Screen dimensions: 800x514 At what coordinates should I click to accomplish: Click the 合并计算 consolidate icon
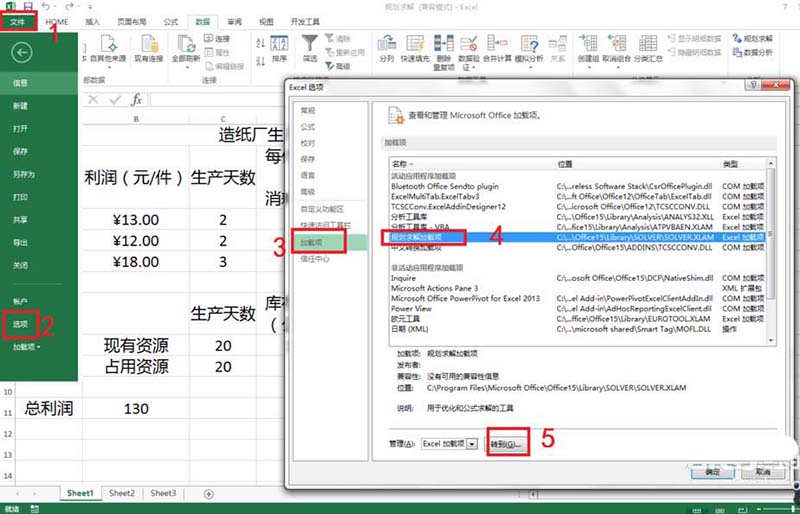coord(497,43)
